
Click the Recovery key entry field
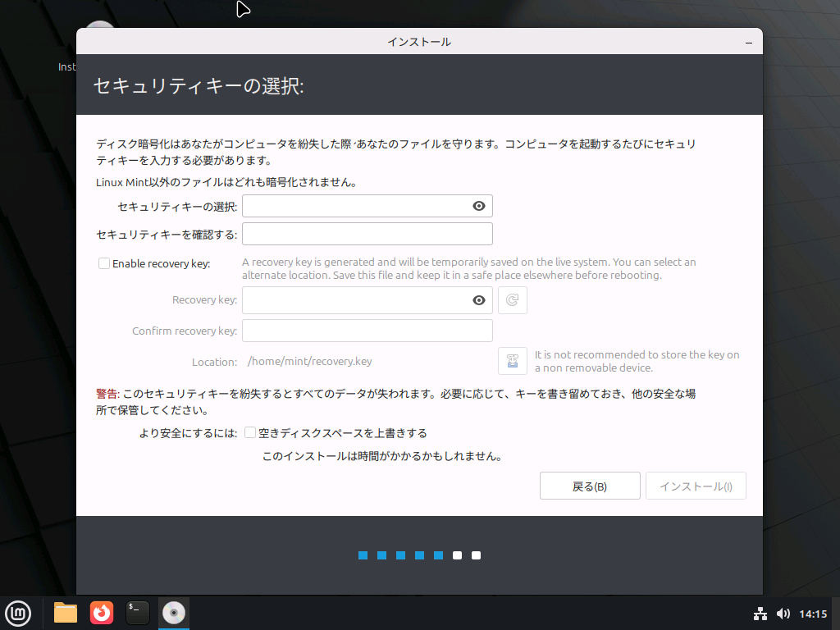pos(361,300)
